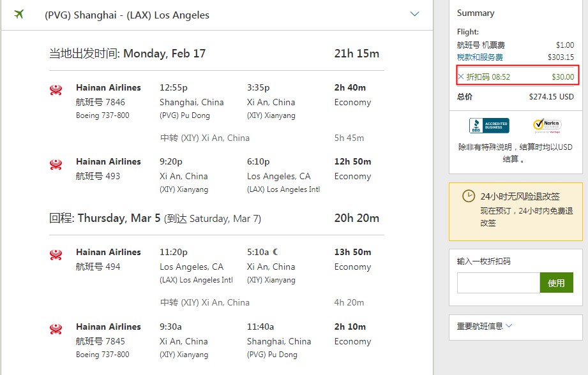This screenshot has height=375, width=588.
Task: Click the Hainan Airlines logo for flight 7846
Action: pos(56,90)
